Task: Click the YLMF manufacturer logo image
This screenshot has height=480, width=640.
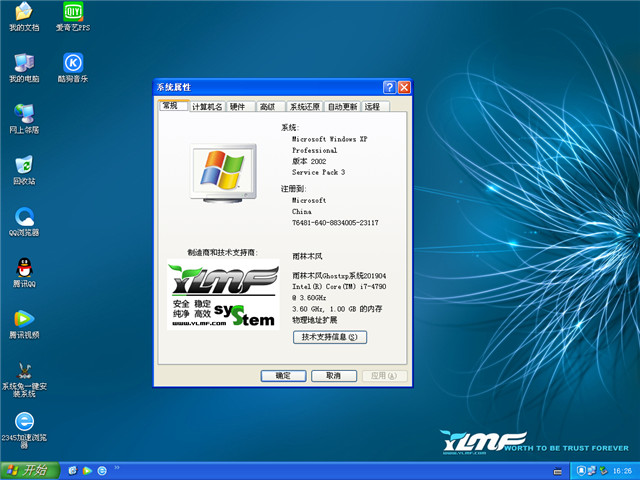Action: (x=223, y=294)
